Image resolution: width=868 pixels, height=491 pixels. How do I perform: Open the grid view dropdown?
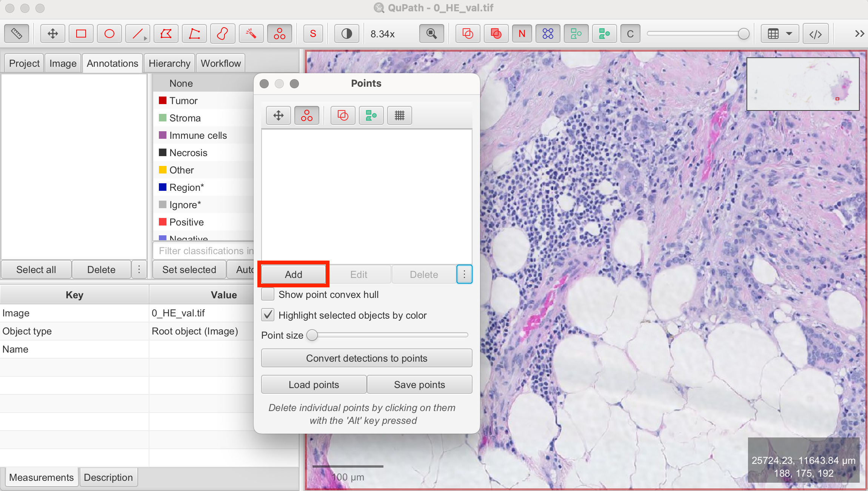coord(789,33)
